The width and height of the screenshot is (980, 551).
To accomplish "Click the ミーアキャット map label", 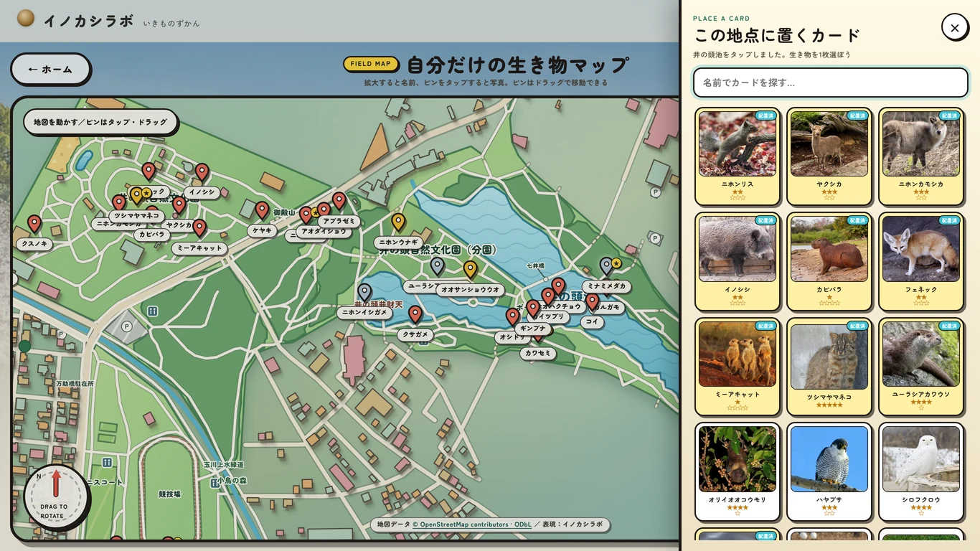I will tap(199, 248).
